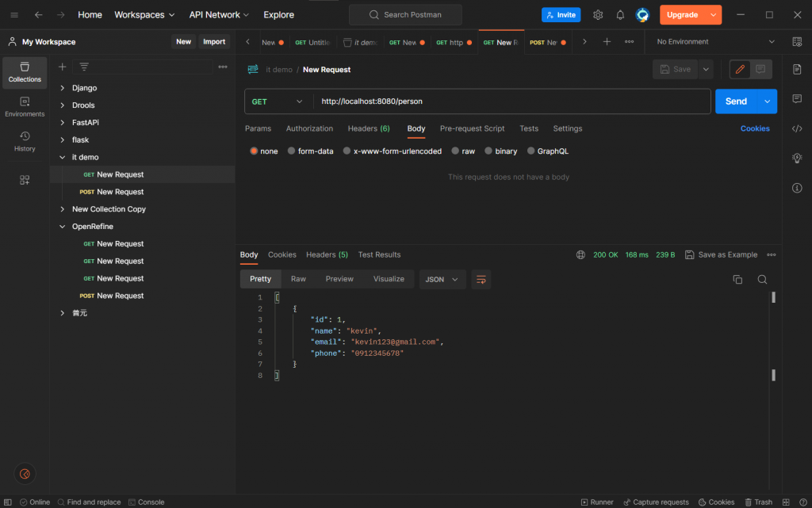This screenshot has width=812, height=508.
Task: Open the Environments sidebar panel
Action: [x=25, y=106]
